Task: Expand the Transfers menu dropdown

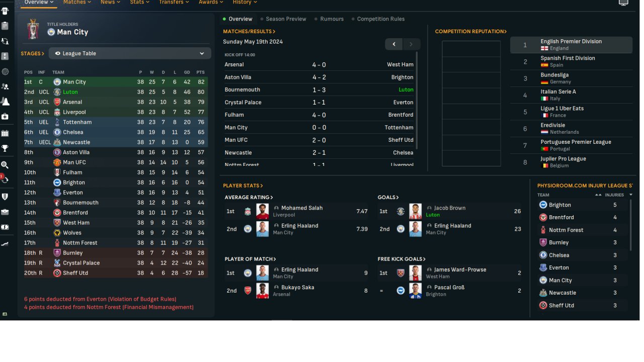Action: pyautogui.click(x=174, y=3)
